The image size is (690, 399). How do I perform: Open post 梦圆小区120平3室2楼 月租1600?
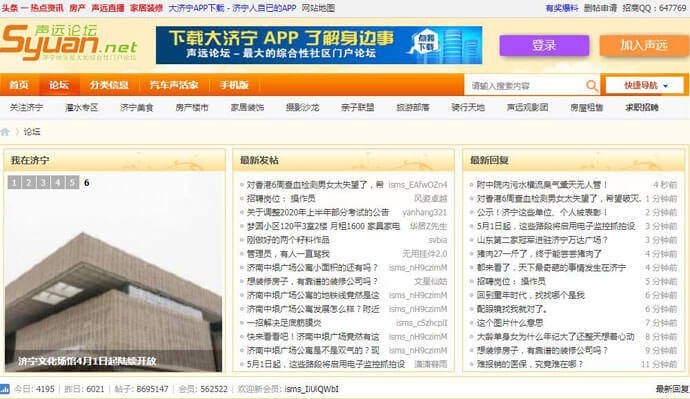(323, 226)
